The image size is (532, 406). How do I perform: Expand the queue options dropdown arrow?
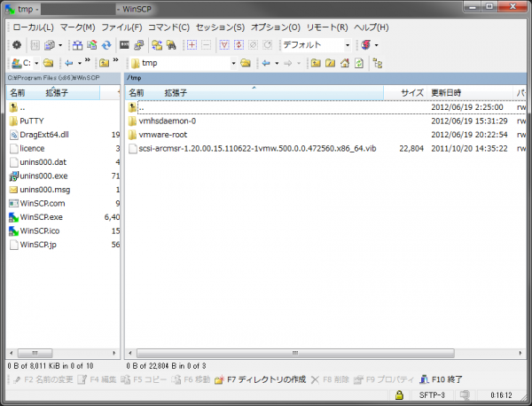[x=60, y=45]
